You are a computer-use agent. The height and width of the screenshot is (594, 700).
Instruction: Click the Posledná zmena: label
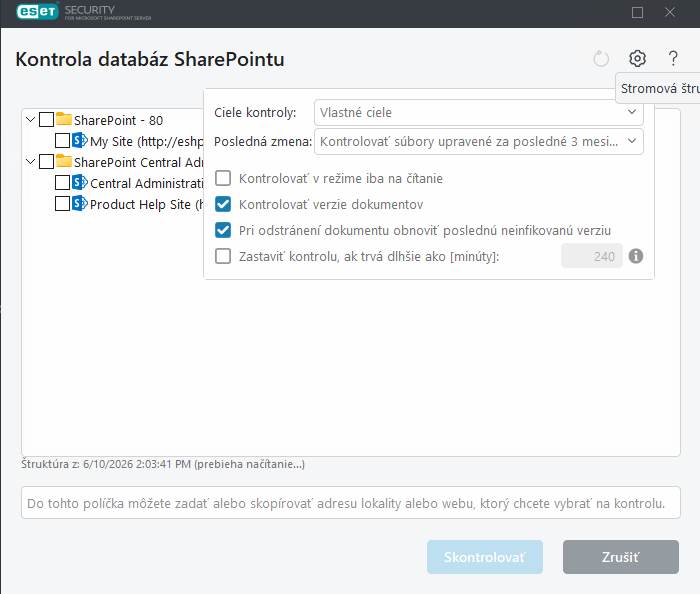coord(263,141)
